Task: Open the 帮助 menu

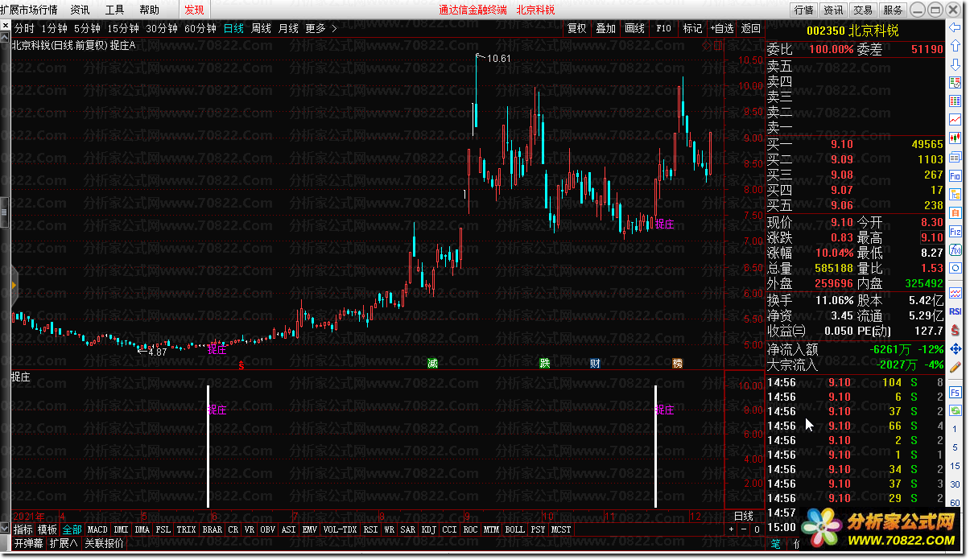Action: pos(149,10)
